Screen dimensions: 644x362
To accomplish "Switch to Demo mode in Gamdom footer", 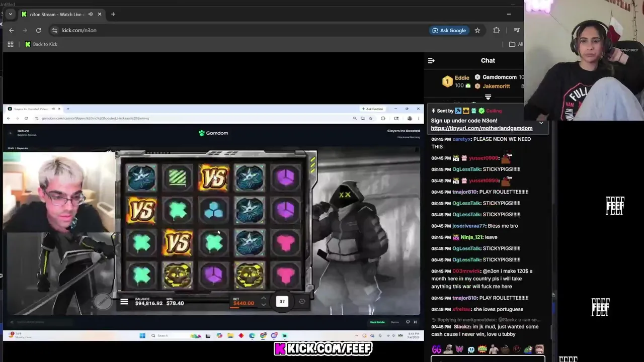I will click(395, 322).
